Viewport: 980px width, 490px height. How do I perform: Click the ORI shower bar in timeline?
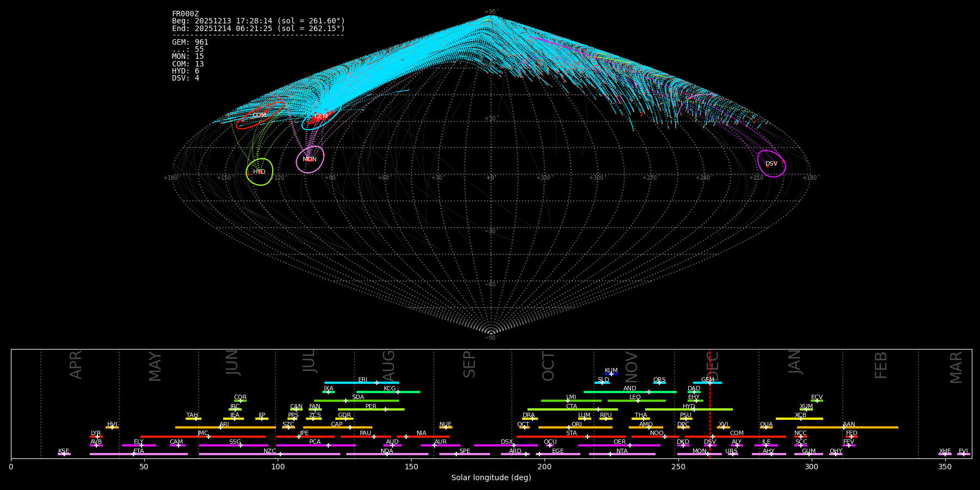(x=575, y=427)
